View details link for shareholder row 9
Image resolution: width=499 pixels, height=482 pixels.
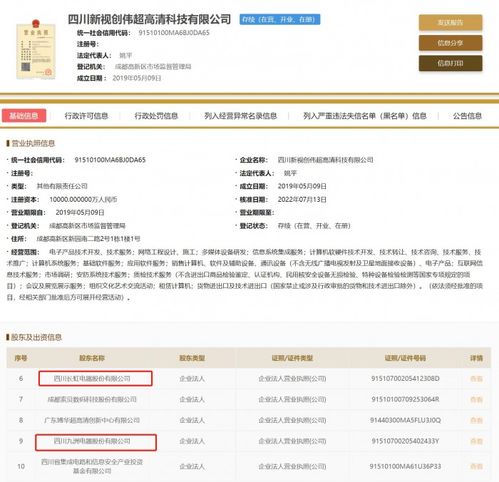pos(476,441)
